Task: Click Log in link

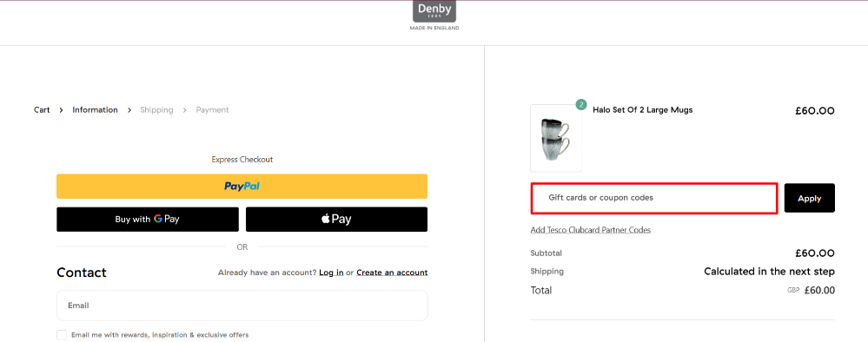Action: pyautogui.click(x=331, y=273)
